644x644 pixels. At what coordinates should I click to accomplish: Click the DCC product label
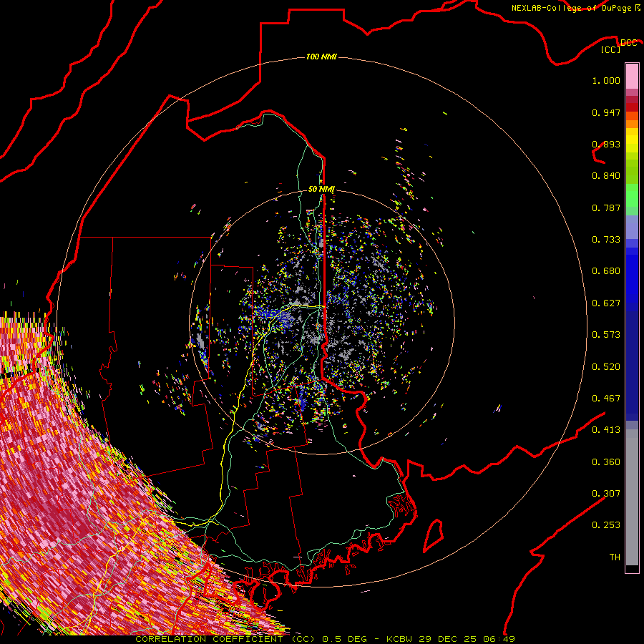pyautogui.click(x=628, y=43)
